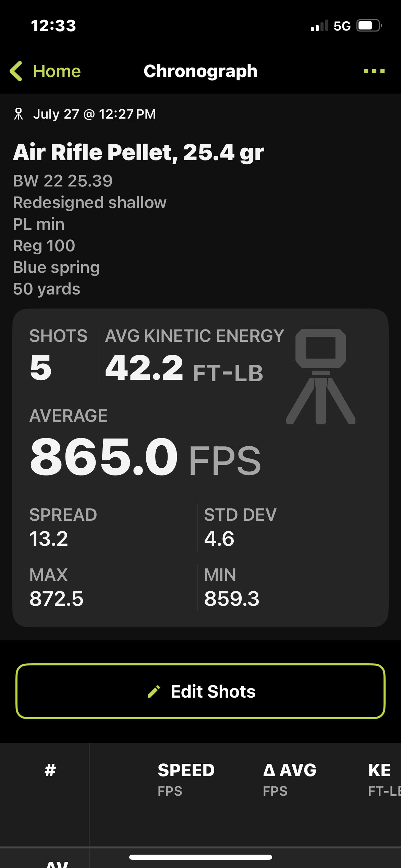
Task: Tap the 865.0 FPS average reading
Action: pos(145,457)
